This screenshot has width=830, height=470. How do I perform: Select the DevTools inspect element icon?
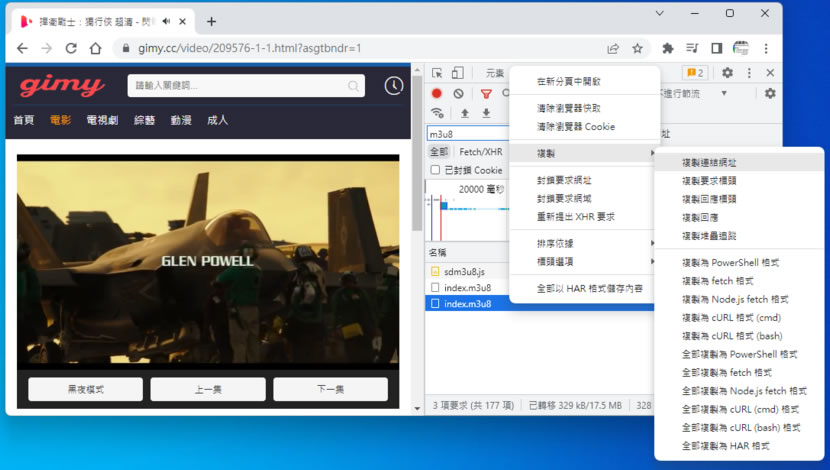[x=437, y=73]
